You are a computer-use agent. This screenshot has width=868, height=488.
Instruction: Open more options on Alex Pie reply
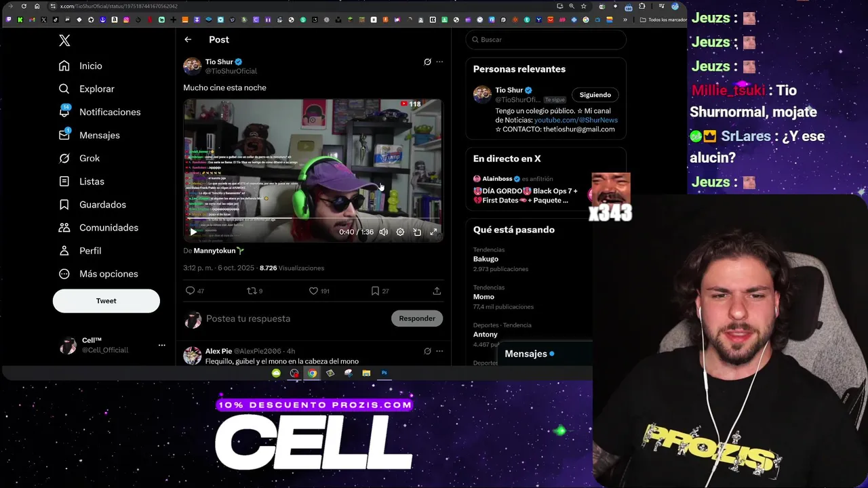coord(439,351)
